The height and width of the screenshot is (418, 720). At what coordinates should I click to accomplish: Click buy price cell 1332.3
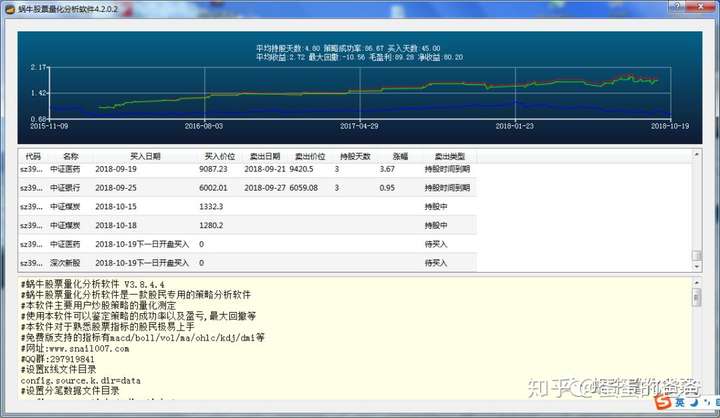211,207
